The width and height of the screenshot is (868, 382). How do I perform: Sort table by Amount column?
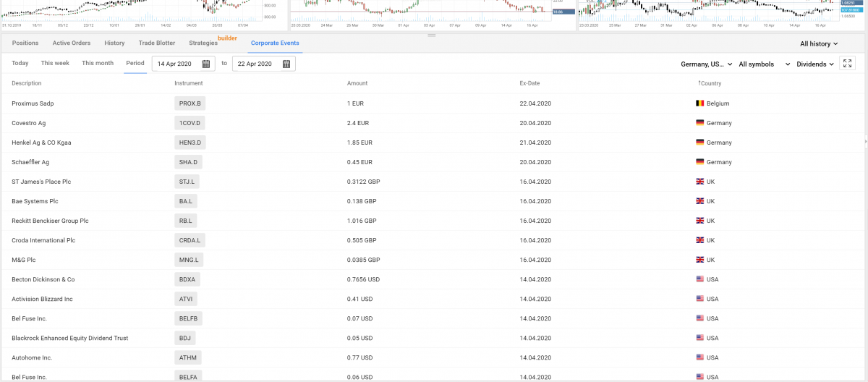357,84
